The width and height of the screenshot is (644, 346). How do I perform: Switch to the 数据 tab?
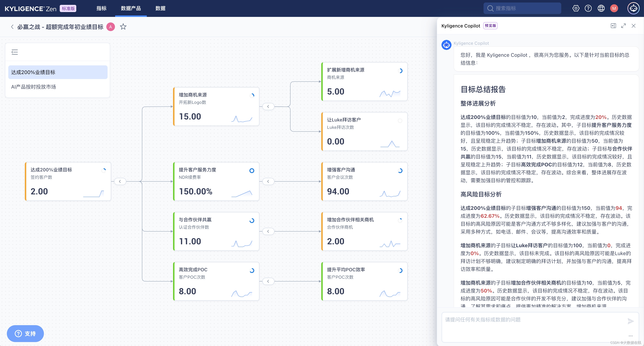[160, 8]
